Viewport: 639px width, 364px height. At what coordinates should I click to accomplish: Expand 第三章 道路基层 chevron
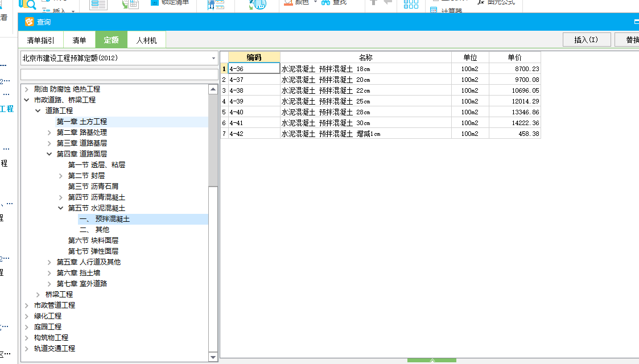tap(50, 143)
